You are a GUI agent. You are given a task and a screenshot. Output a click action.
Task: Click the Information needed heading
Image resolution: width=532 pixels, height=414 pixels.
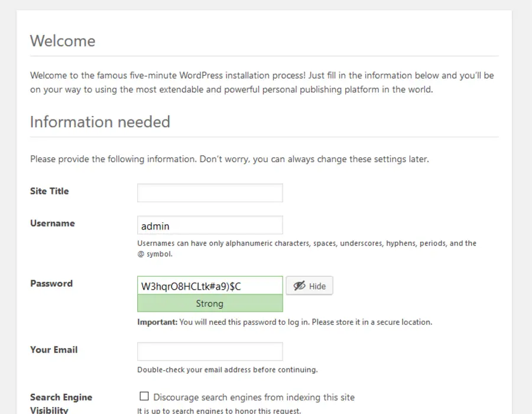100,122
